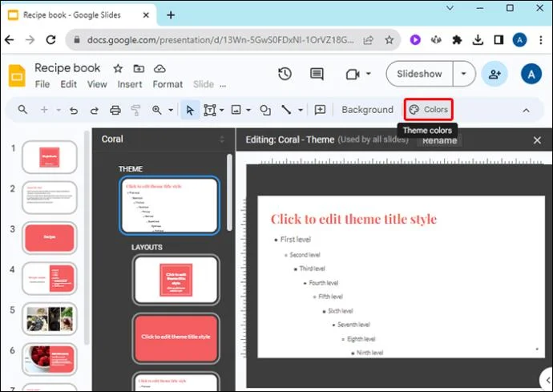Select the THEME master slide thumbnail

[x=169, y=205]
